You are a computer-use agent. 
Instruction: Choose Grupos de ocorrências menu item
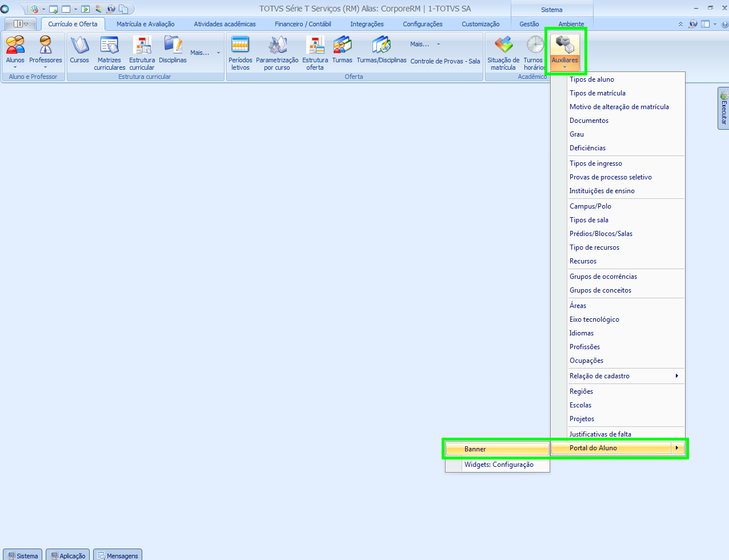618,277
